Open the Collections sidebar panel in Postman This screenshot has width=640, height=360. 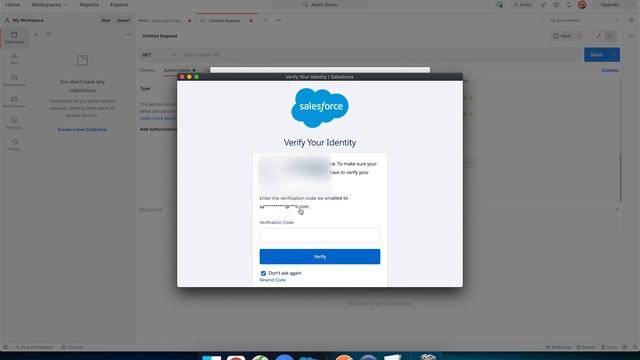click(14, 38)
